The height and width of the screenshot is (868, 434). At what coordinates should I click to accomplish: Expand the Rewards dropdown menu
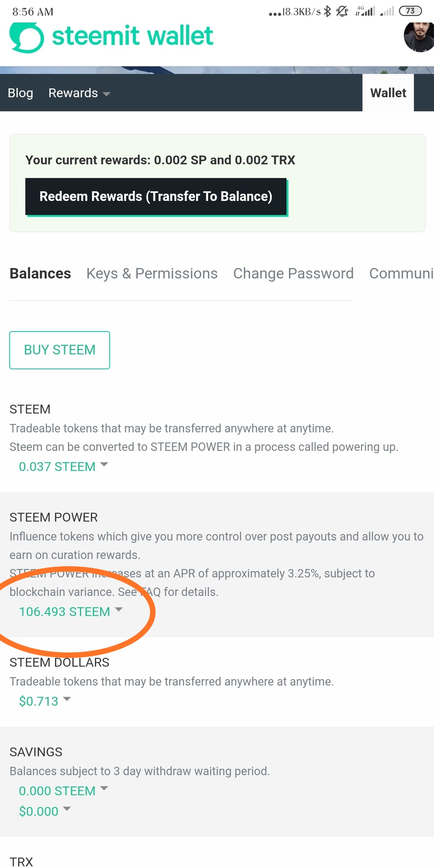(79, 93)
